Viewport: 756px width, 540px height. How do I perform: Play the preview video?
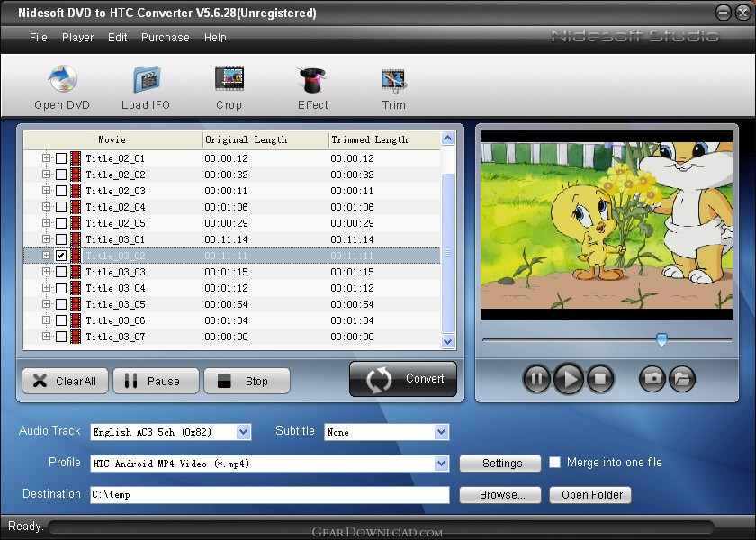click(569, 379)
